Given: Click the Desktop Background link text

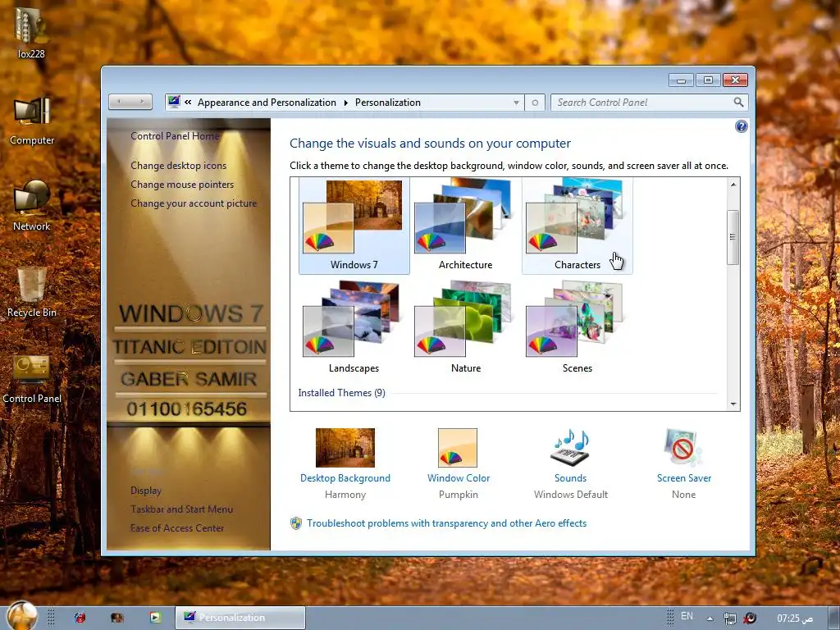Looking at the screenshot, I should point(345,478).
